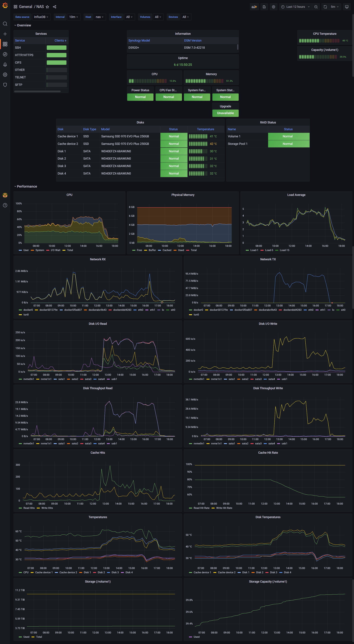Click the Upgrade Unavailable status tile
The height and width of the screenshot is (644, 354).
pyautogui.click(x=225, y=113)
